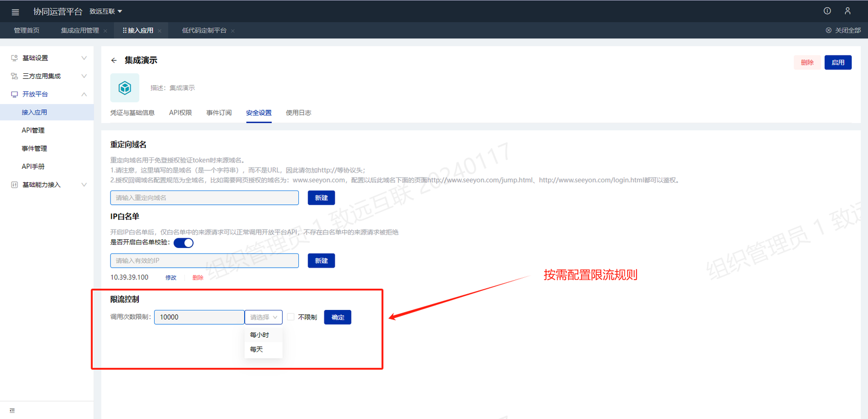This screenshot has width=868, height=419.
Task: Collapse the sidebar with the bottom icon
Action: 12,410
